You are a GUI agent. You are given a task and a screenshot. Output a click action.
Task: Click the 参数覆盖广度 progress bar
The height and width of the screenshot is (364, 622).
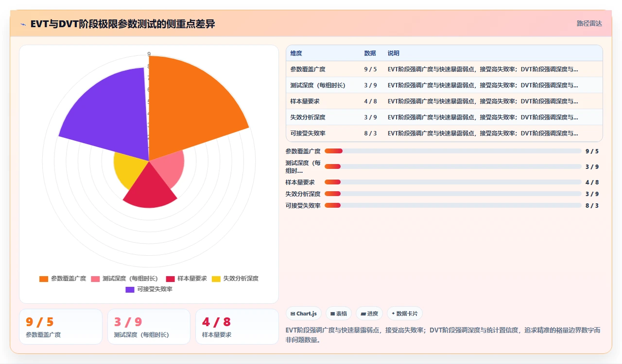[453, 151]
